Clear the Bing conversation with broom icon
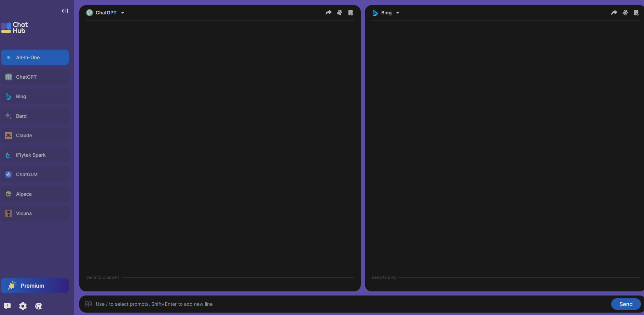Image resolution: width=644 pixels, height=315 pixels. pos(625,13)
